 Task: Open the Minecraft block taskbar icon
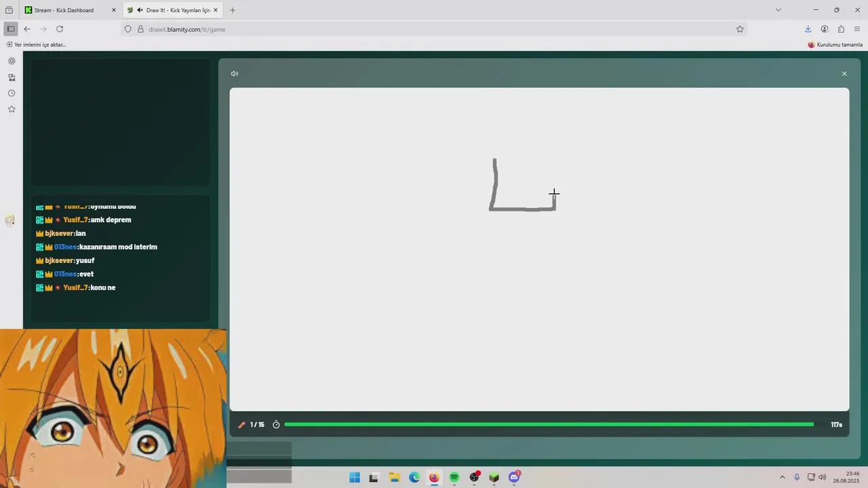pyautogui.click(x=494, y=477)
